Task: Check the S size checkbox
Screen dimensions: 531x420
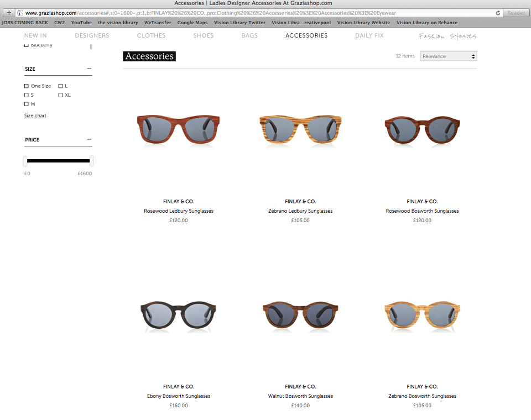Action: click(27, 95)
